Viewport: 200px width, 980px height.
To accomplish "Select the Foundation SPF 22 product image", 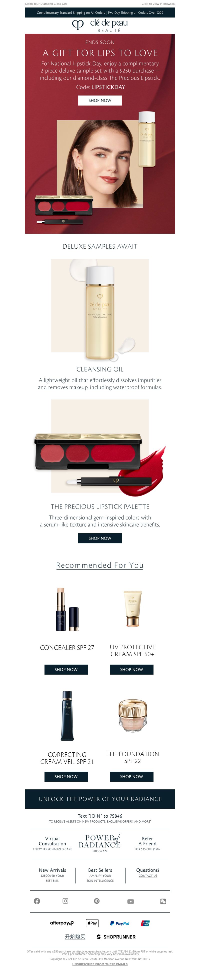I will (x=132, y=716).
